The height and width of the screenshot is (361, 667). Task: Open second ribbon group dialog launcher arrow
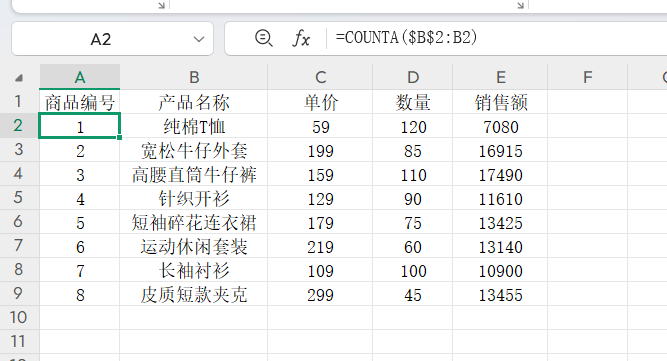pyautogui.click(x=521, y=5)
